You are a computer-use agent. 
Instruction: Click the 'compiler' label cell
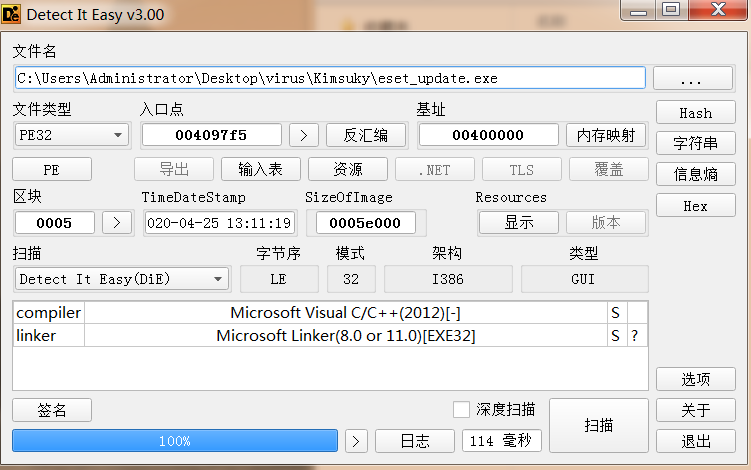[49, 313]
